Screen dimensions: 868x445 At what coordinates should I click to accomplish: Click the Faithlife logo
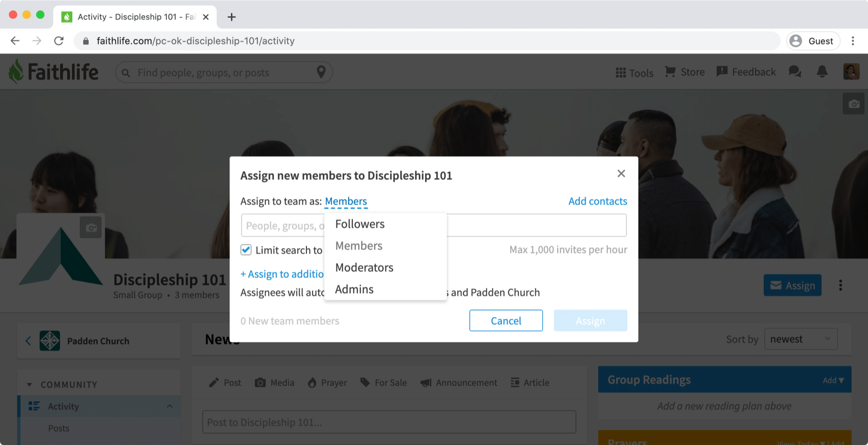click(53, 72)
